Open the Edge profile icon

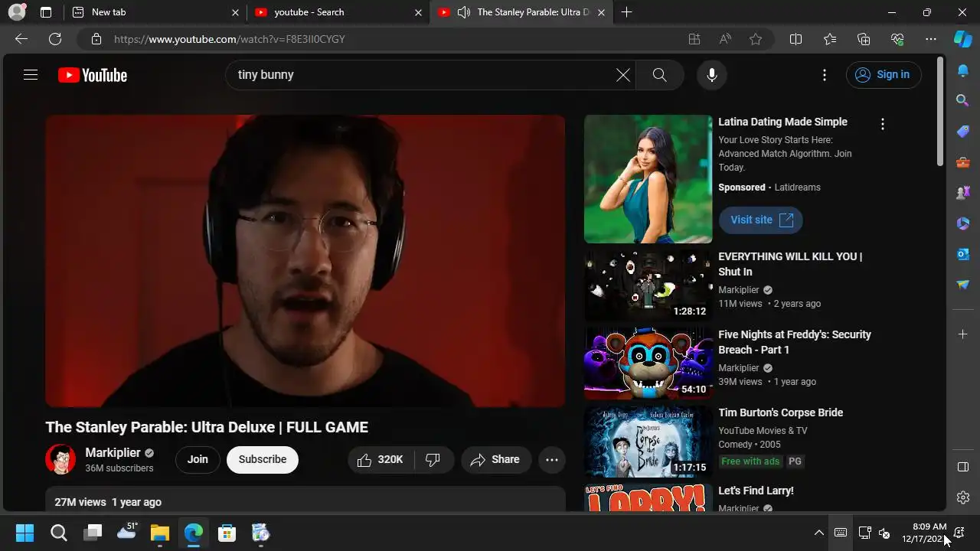coord(17,12)
